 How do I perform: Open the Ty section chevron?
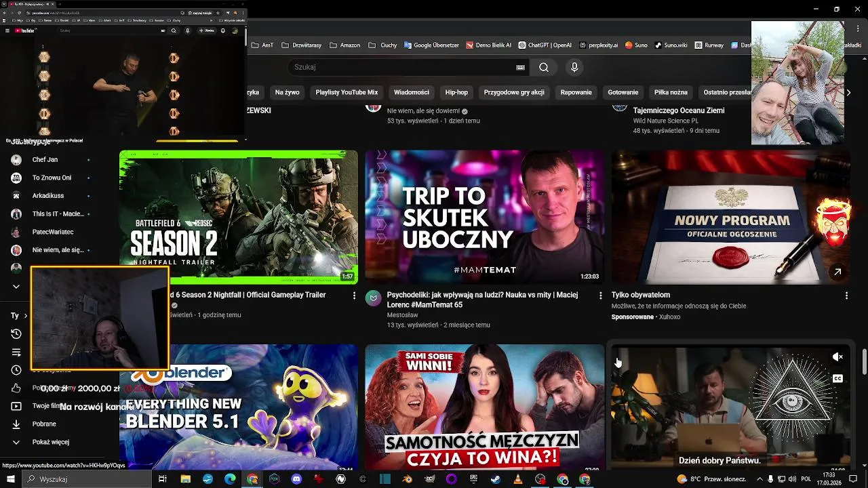pos(26,316)
